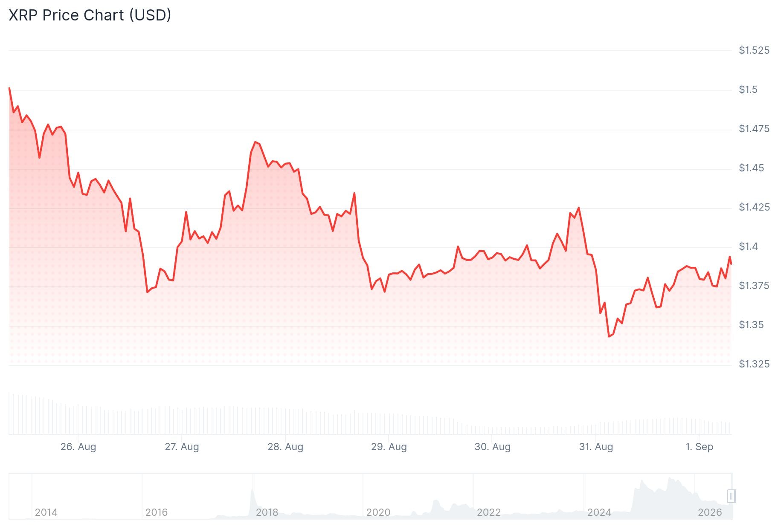
Task: Click the 29. Aug axis label
Action: [x=389, y=447]
